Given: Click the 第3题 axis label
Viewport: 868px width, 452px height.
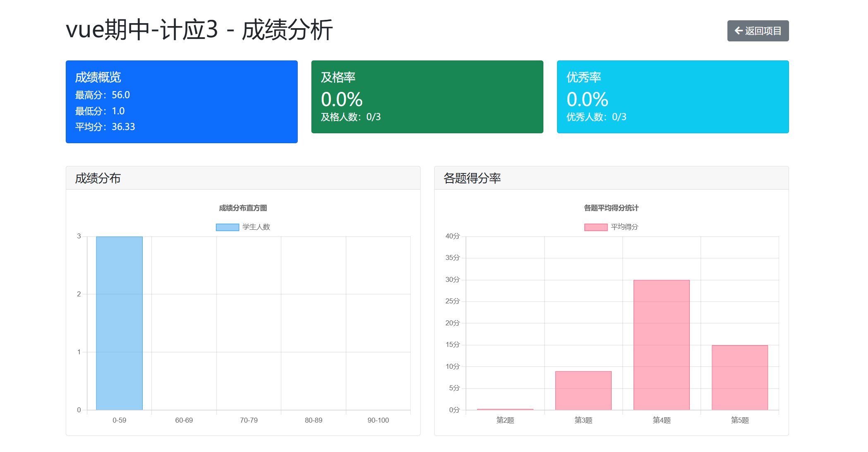Looking at the screenshot, I should point(583,420).
